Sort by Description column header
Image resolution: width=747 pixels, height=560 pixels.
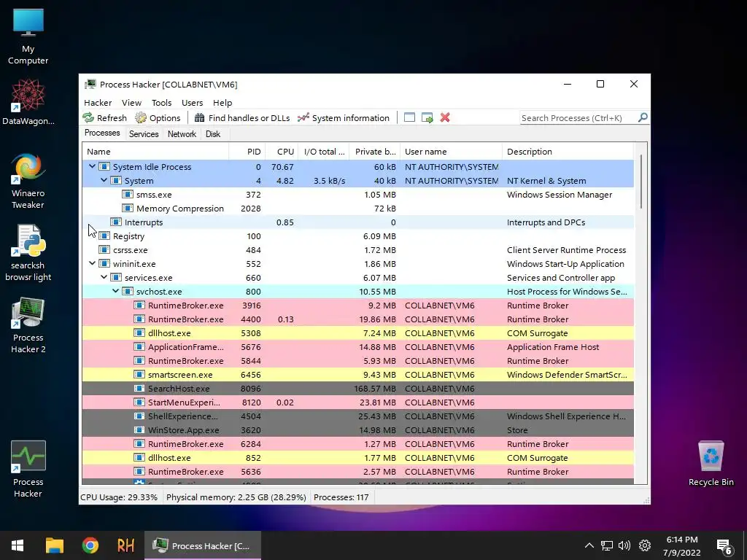pos(568,152)
